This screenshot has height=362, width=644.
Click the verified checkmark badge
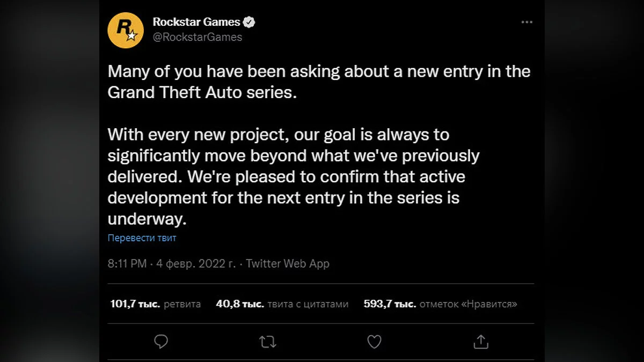pyautogui.click(x=250, y=22)
